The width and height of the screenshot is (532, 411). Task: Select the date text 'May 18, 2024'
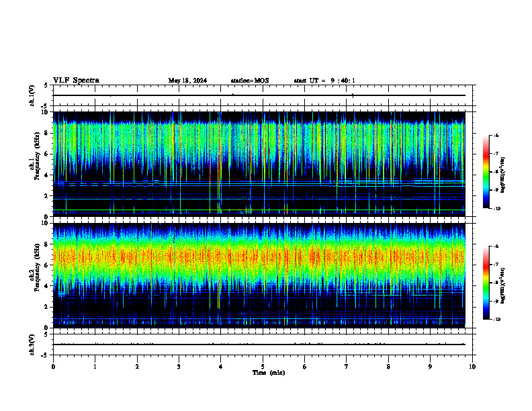tap(187, 81)
